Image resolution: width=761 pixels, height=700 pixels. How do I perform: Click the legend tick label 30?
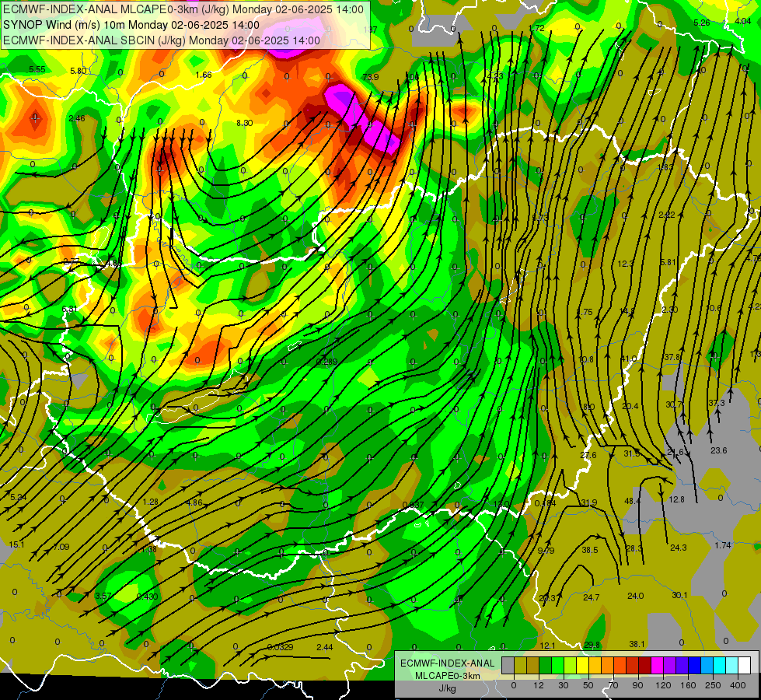563,685
